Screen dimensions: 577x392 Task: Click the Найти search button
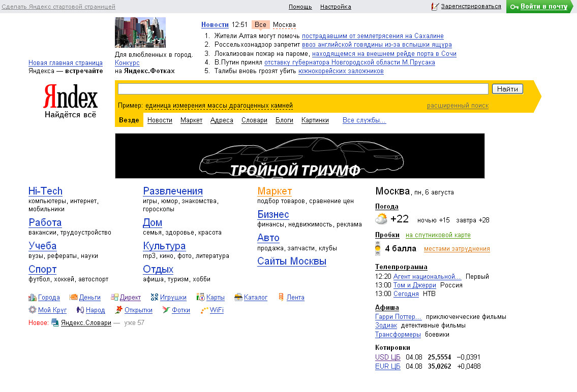tap(507, 88)
